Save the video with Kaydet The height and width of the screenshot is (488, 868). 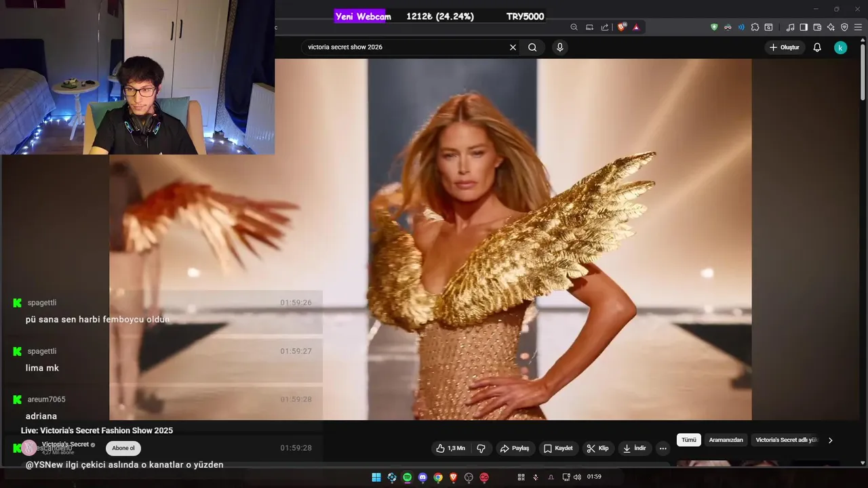(x=557, y=448)
